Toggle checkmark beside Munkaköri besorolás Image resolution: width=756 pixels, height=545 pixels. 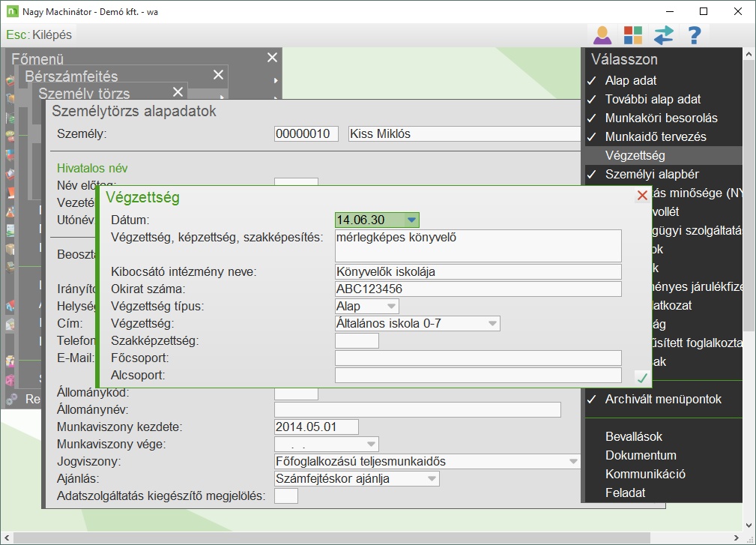tap(592, 118)
